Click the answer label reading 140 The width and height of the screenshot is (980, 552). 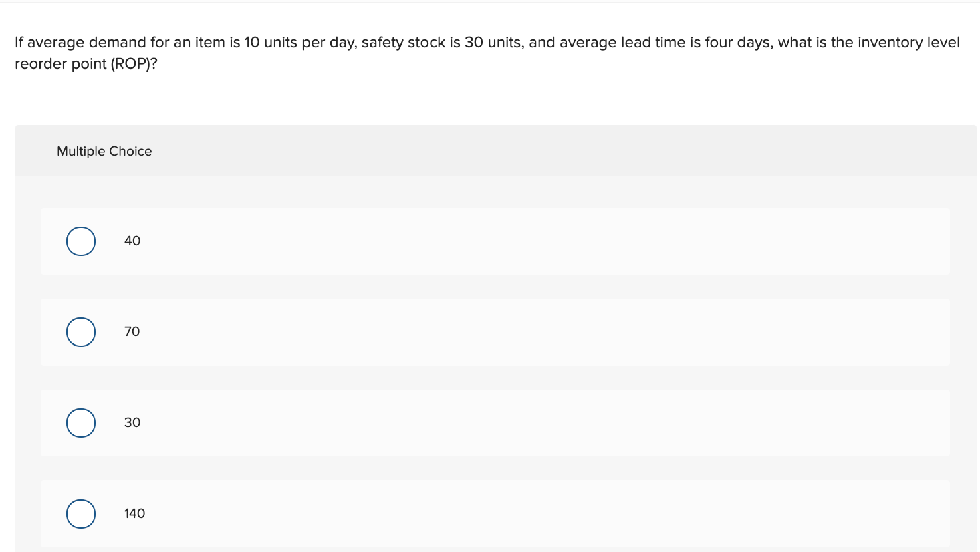tap(134, 513)
